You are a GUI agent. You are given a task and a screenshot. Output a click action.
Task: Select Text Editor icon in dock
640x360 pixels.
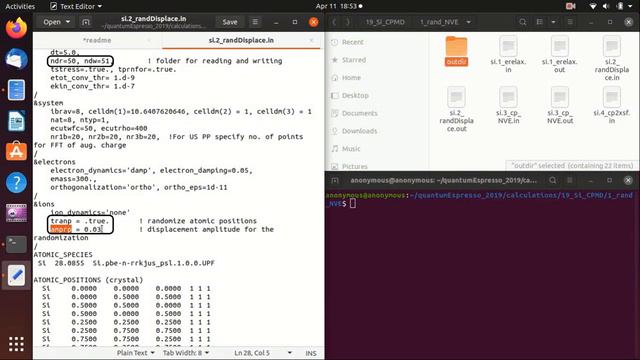[x=16, y=275]
